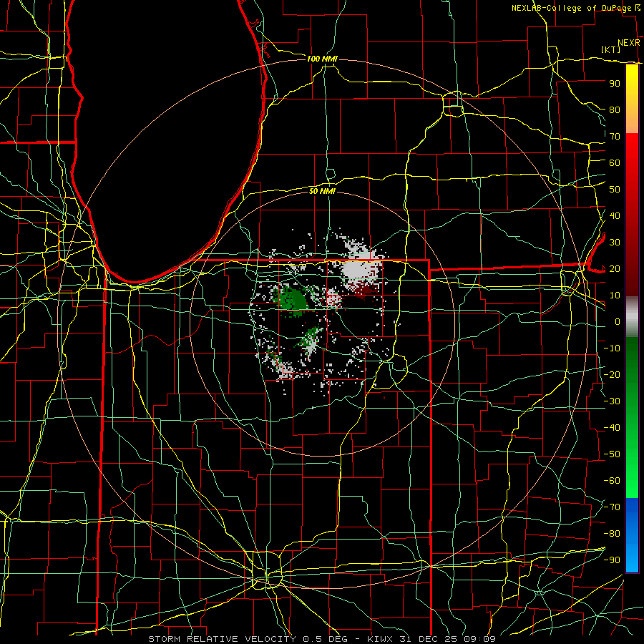Click the -40 value on the velocity scale
The height and width of the screenshot is (644, 644).
coord(612,428)
